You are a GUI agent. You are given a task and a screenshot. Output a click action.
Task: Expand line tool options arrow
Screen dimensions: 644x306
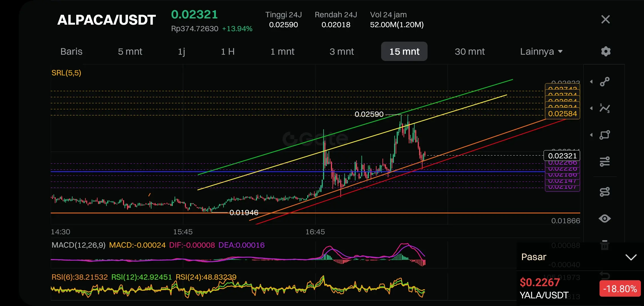(x=591, y=82)
